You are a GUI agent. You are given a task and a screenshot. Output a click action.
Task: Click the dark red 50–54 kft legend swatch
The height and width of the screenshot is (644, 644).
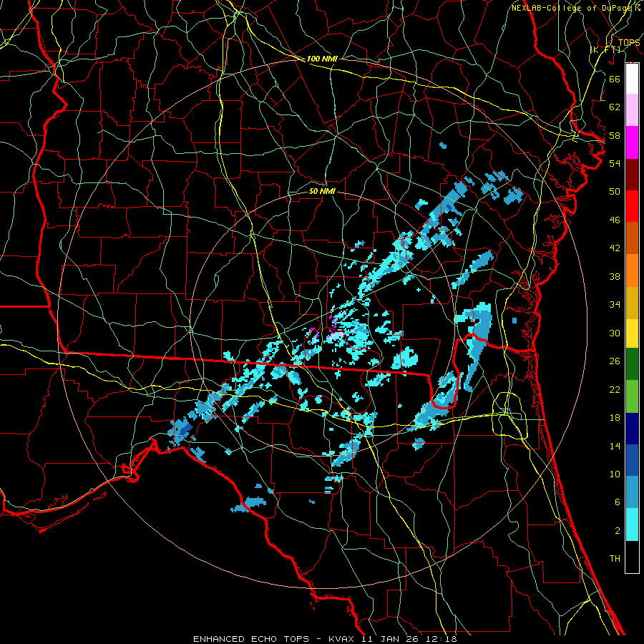click(632, 174)
